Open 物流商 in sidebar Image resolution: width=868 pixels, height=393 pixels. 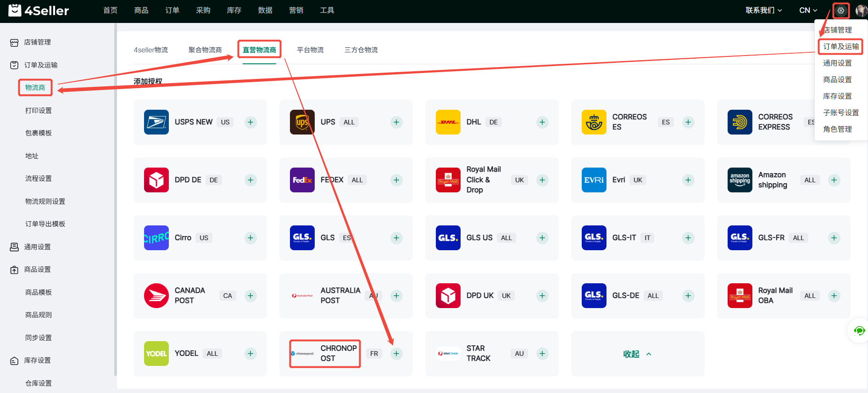[35, 88]
